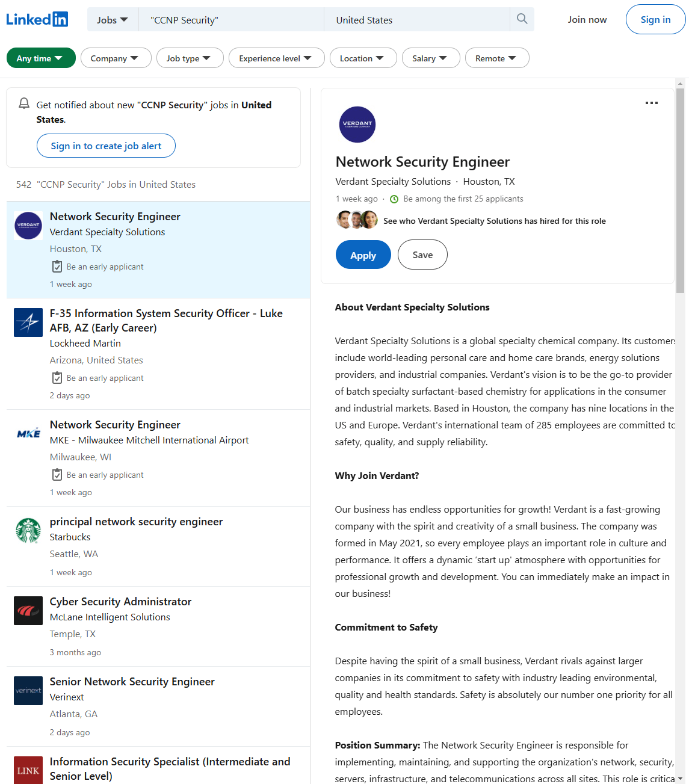
Task: Click '3 months ago' posting date
Action: coord(75,652)
